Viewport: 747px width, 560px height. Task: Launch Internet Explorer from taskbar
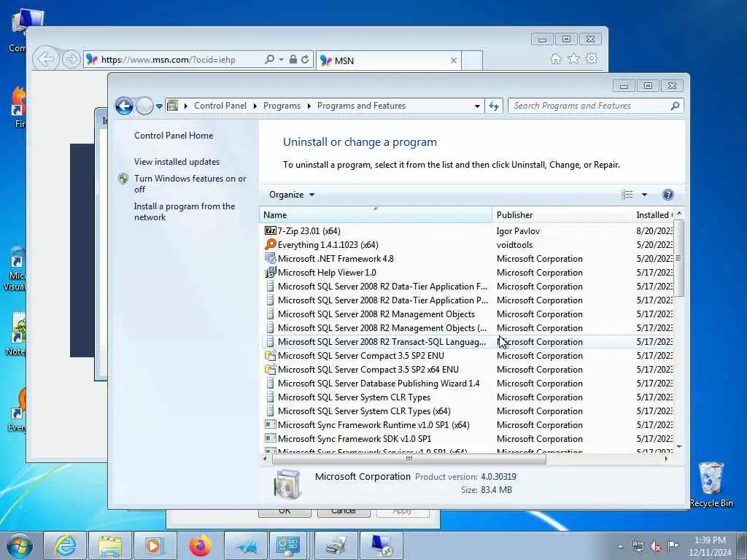[65, 545]
